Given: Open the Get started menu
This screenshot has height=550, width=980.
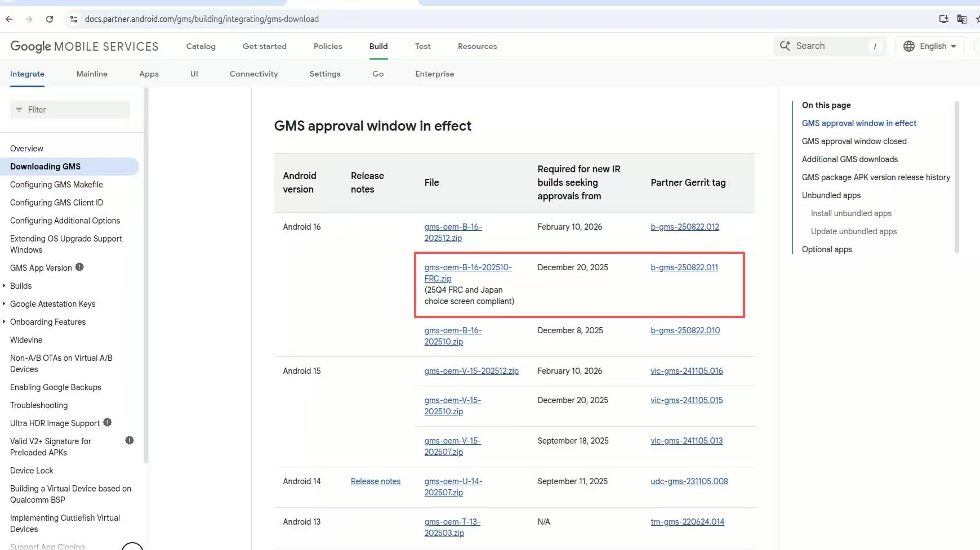Looking at the screenshot, I should 265,46.
